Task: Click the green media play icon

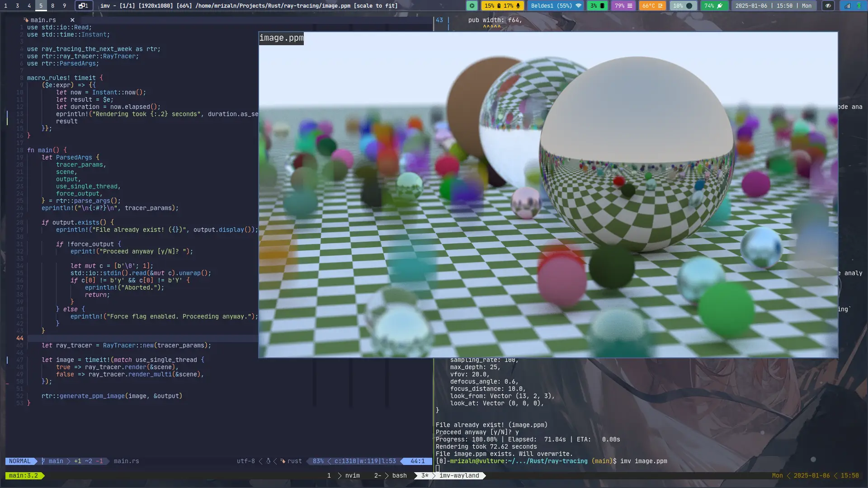Action: pyautogui.click(x=472, y=6)
